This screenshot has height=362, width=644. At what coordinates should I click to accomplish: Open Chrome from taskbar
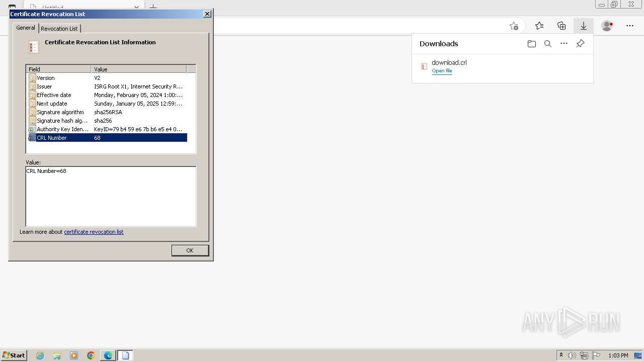coord(91,355)
